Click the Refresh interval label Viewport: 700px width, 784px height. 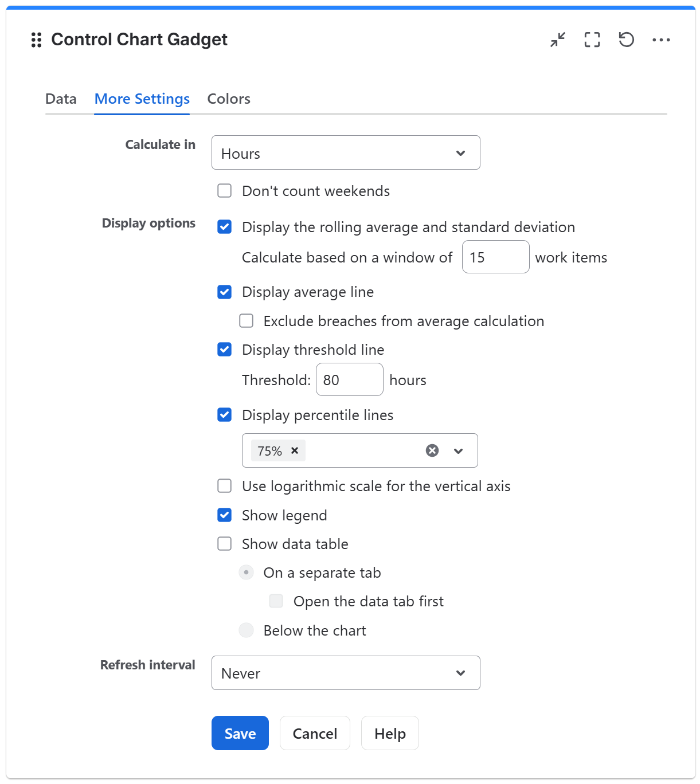coord(147,665)
